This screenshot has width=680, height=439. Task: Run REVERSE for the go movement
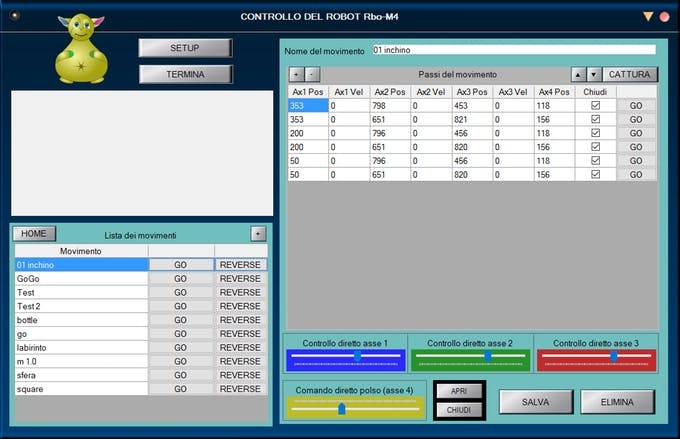[241, 334]
